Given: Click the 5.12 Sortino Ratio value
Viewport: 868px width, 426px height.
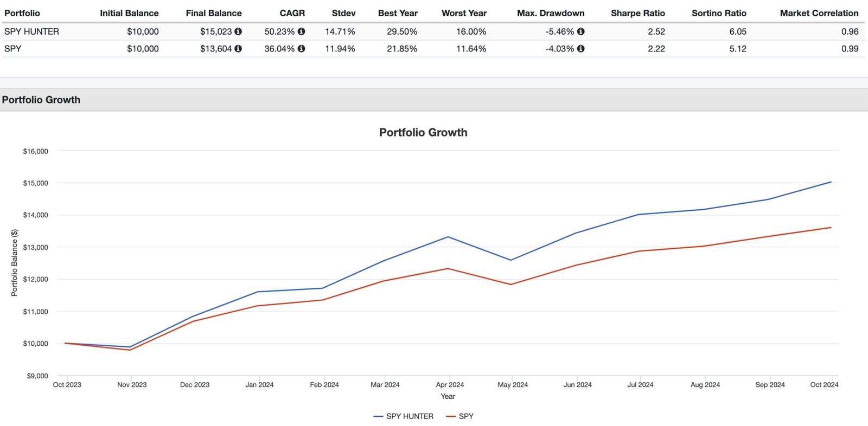Looking at the screenshot, I should [x=738, y=49].
